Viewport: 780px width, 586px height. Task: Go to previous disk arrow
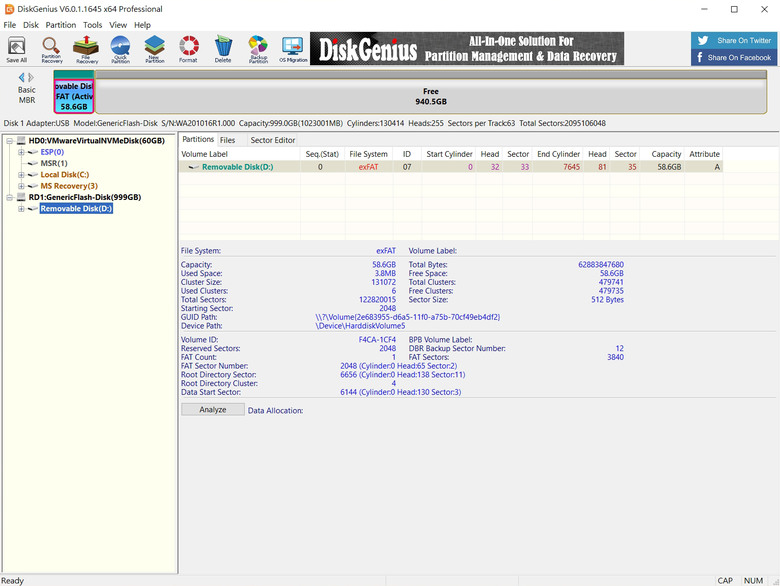pos(21,77)
